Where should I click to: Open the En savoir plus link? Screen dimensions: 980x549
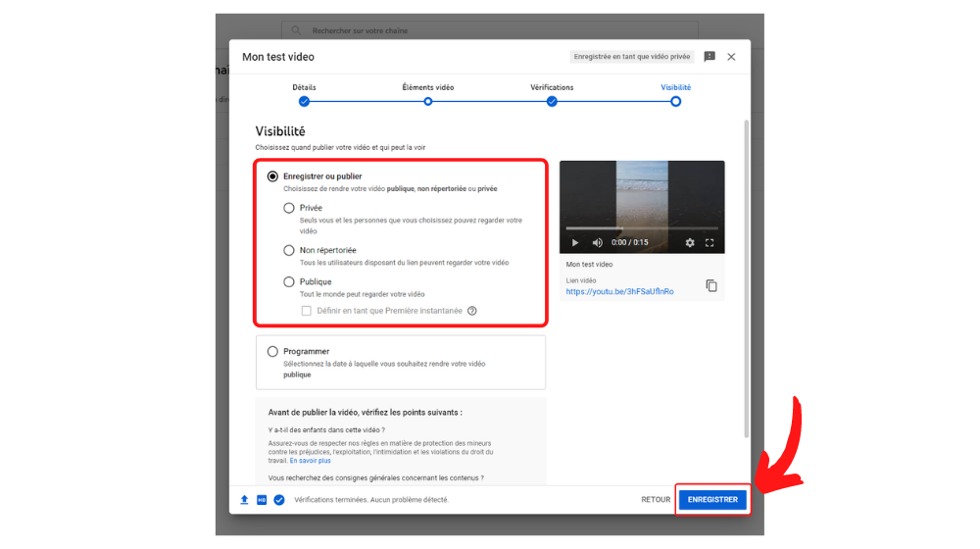[310, 461]
